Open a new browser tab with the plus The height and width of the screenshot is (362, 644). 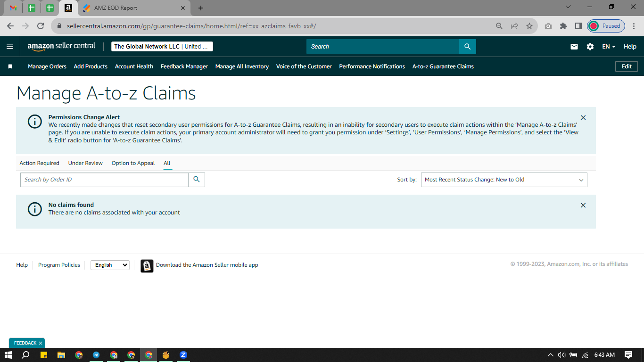click(x=201, y=8)
